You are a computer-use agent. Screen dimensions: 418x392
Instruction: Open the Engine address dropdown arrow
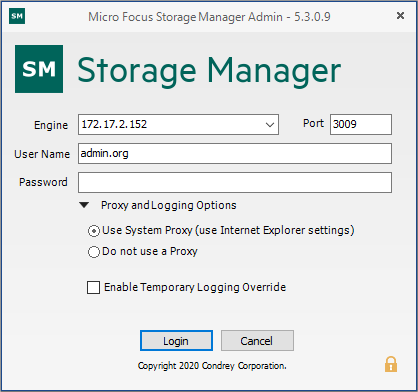click(270, 125)
